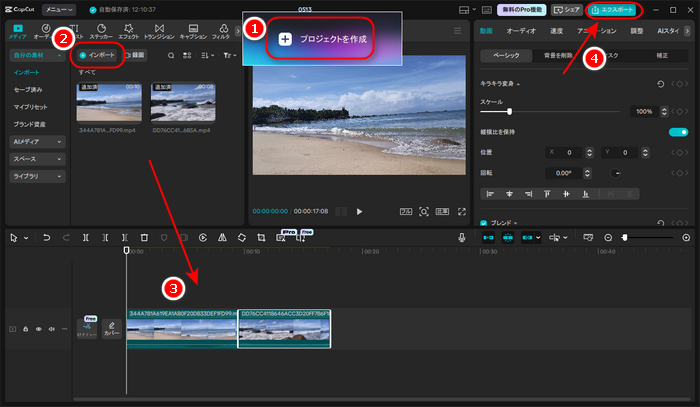Click the trash delete icon in timeline toolbar
The height and width of the screenshot is (407, 700).
click(x=145, y=238)
